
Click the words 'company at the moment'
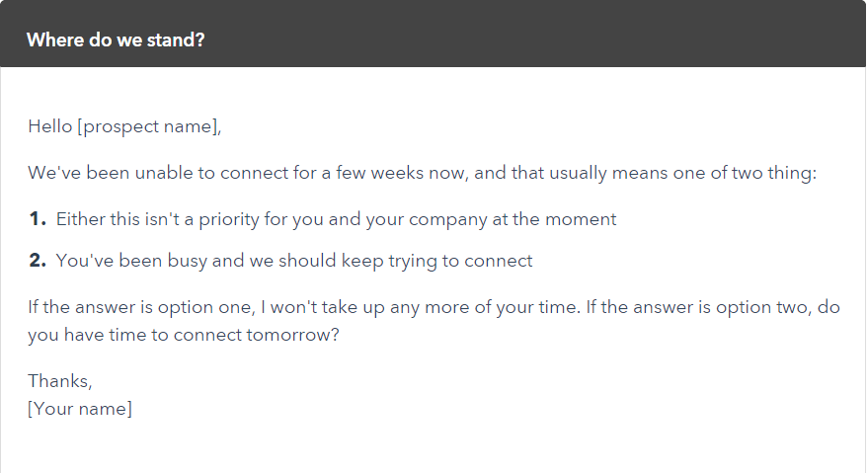[513, 219]
